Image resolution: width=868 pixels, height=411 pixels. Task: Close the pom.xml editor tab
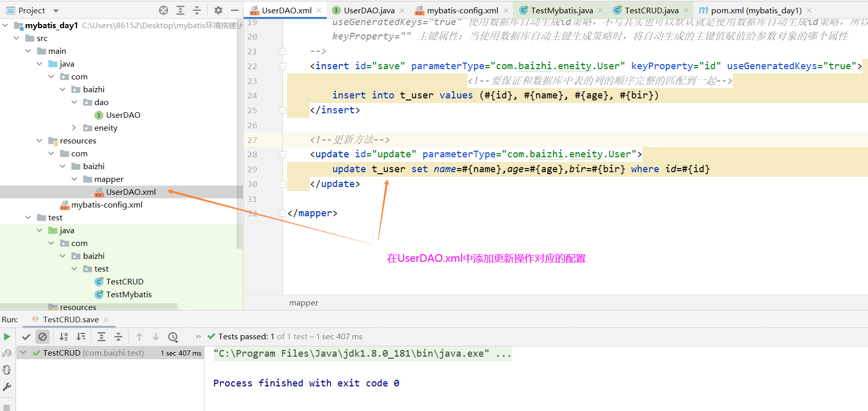pos(809,10)
